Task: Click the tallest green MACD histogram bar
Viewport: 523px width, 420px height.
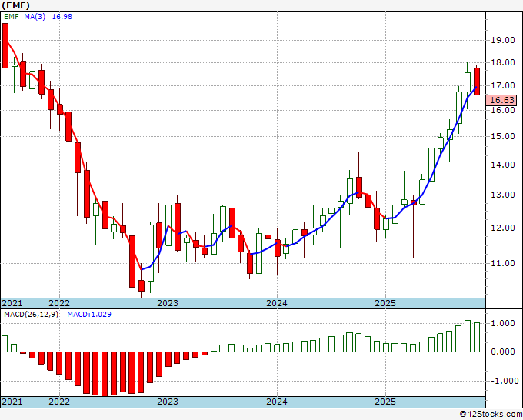Action: tap(468, 336)
